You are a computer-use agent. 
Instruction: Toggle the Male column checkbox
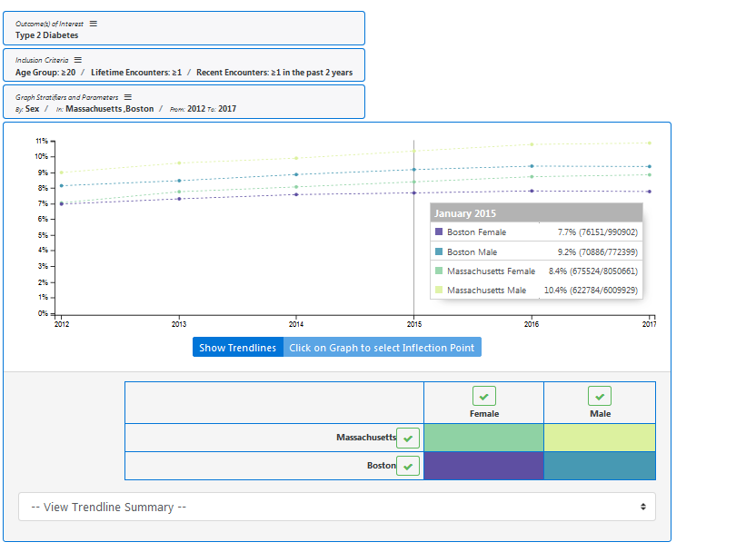tap(600, 397)
